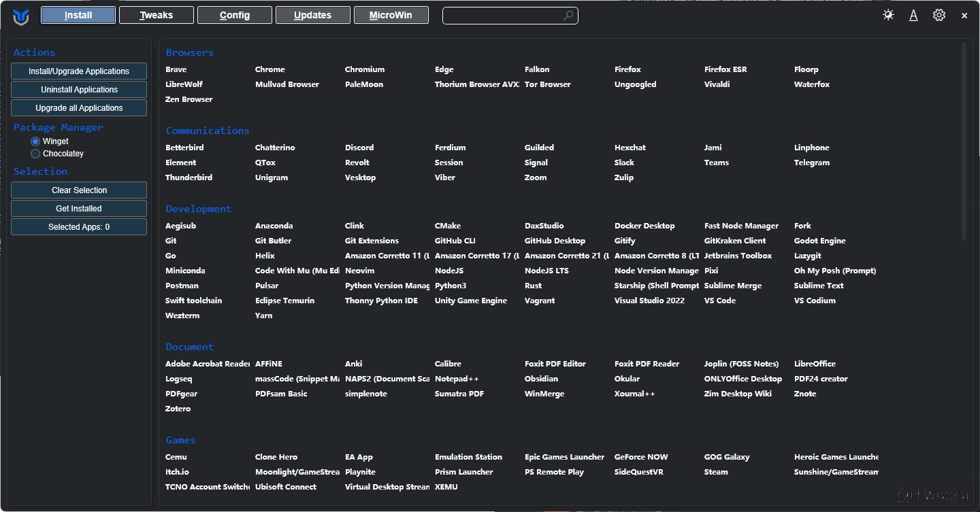Open the settings gear menu
The image size is (980, 512).
(939, 15)
